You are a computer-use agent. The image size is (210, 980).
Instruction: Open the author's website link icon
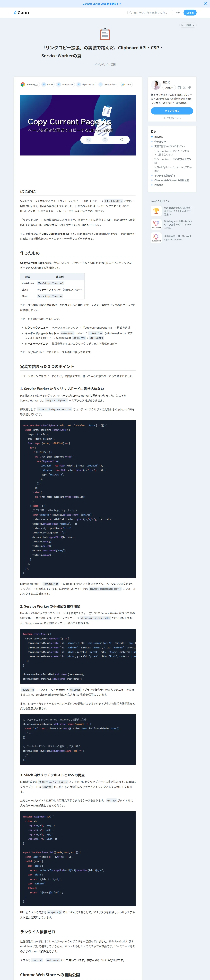click(x=189, y=88)
